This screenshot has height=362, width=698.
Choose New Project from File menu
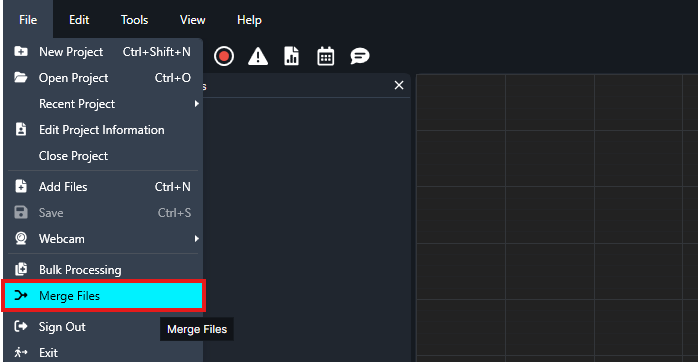(103, 52)
